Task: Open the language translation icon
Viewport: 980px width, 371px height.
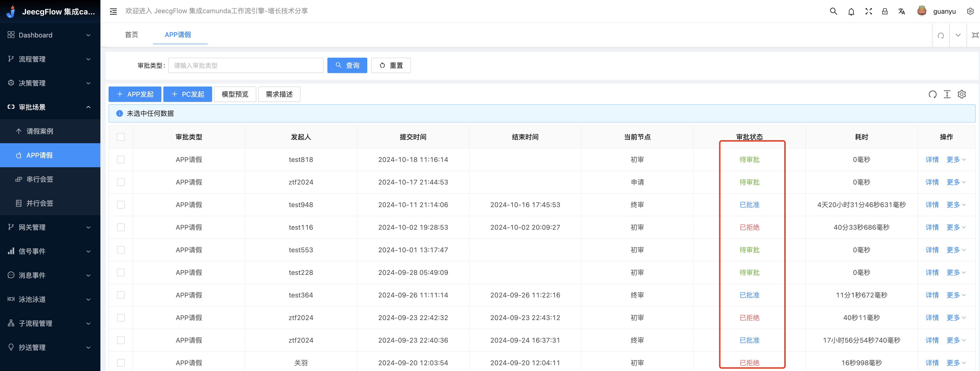Action: tap(902, 12)
